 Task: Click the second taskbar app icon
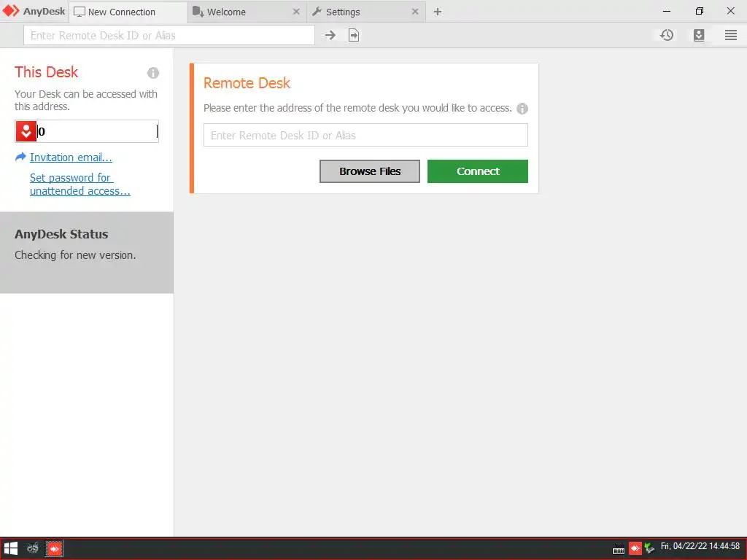[32, 548]
